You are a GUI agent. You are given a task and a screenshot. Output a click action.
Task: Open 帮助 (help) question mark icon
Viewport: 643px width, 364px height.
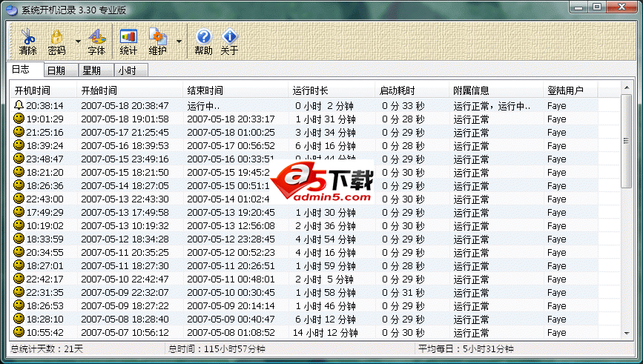click(x=203, y=36)
